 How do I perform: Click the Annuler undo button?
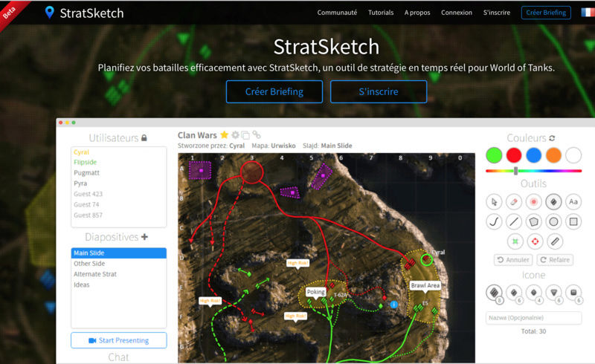tap(513, 260)
